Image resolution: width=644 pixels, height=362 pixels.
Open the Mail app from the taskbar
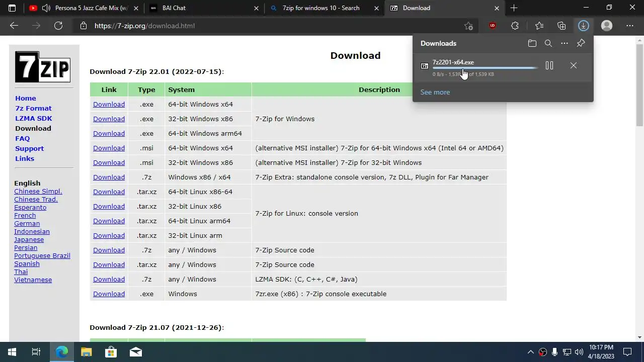point(136,352)
